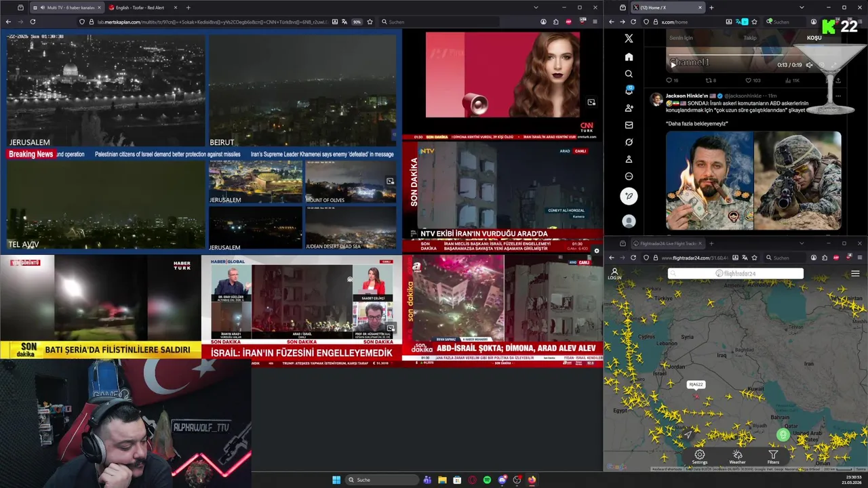Open X Explore search icon in sidebar
The width and height of the screenshot is (868, 488).
point(629,74)
